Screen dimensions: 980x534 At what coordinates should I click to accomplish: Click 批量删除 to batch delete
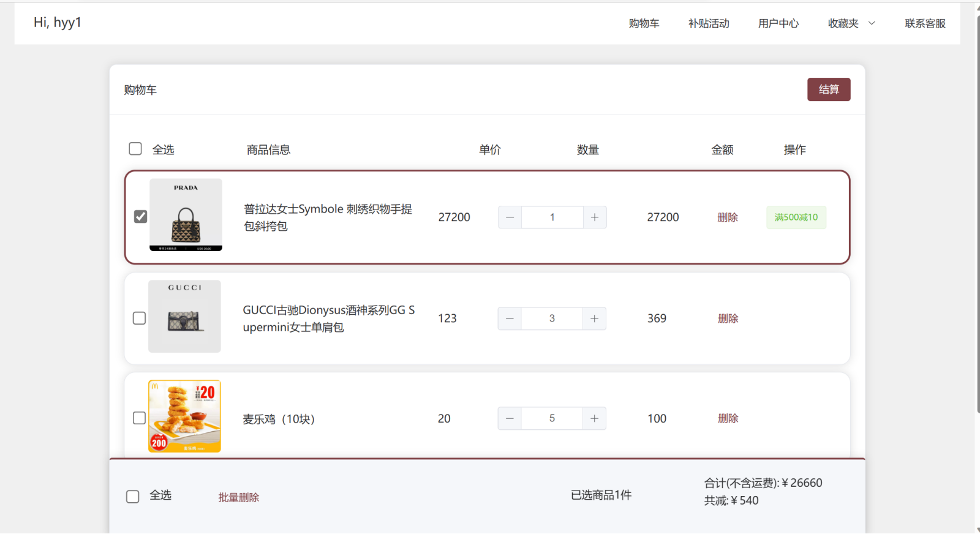[238, 497]
